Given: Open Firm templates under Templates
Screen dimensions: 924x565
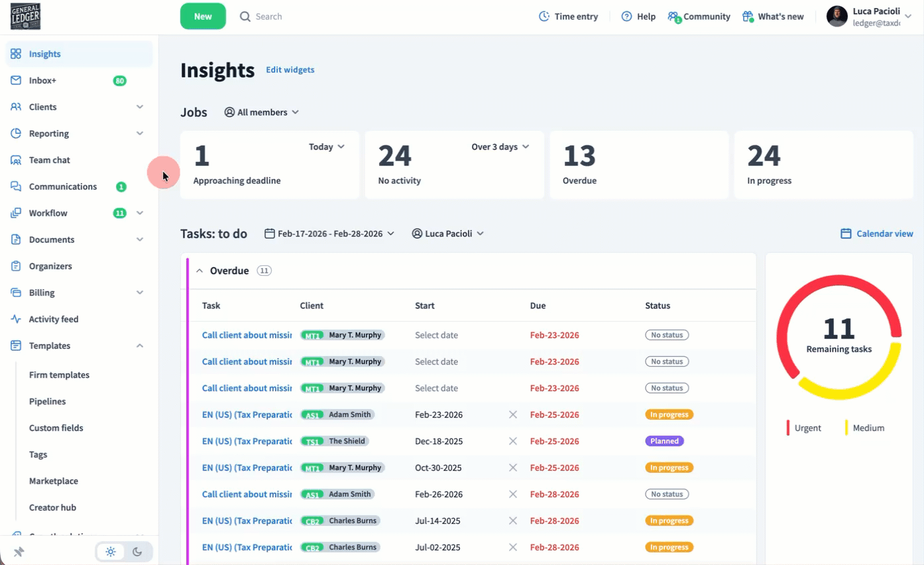Looking at the screenshot, I should [59, 375].
